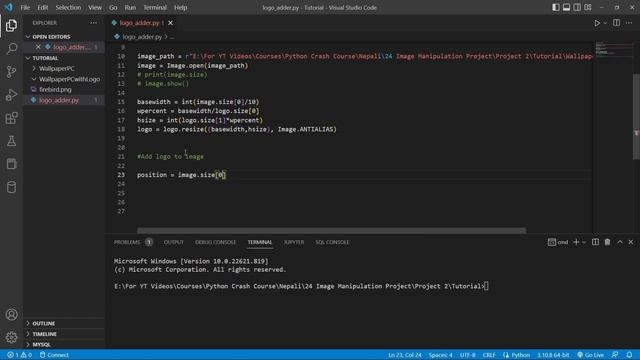The width and height of the screenshot is (640, 360).
Task: Customize layout icon in title bar
Action: 588,7
